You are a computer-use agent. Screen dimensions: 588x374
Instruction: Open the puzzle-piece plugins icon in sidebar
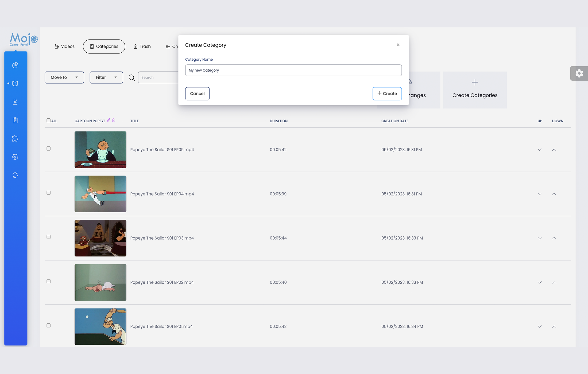(15, 138)
